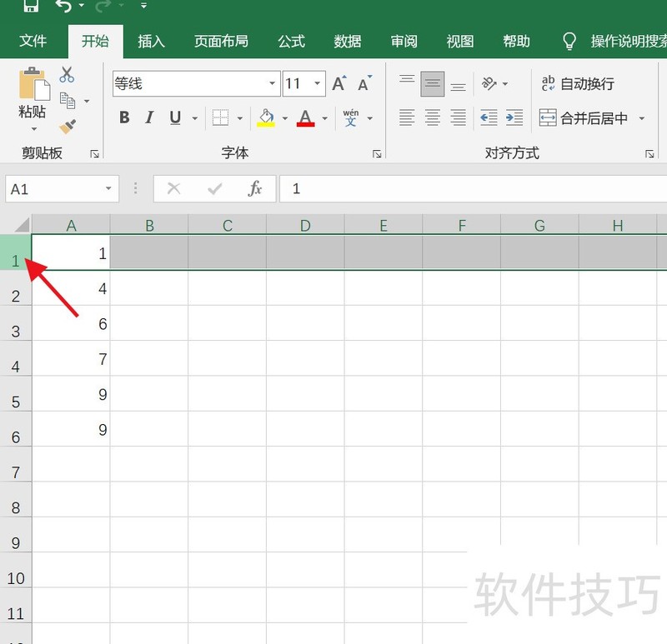
Task: Open the font name 等线 dropdown
Action: tap(272, 83)
